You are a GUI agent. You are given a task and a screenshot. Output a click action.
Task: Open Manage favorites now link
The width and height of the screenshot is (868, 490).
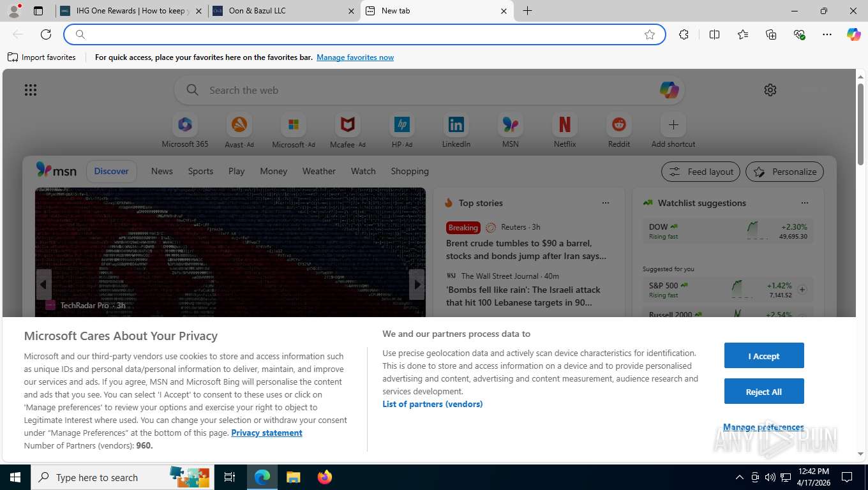(x=355, y=57)
